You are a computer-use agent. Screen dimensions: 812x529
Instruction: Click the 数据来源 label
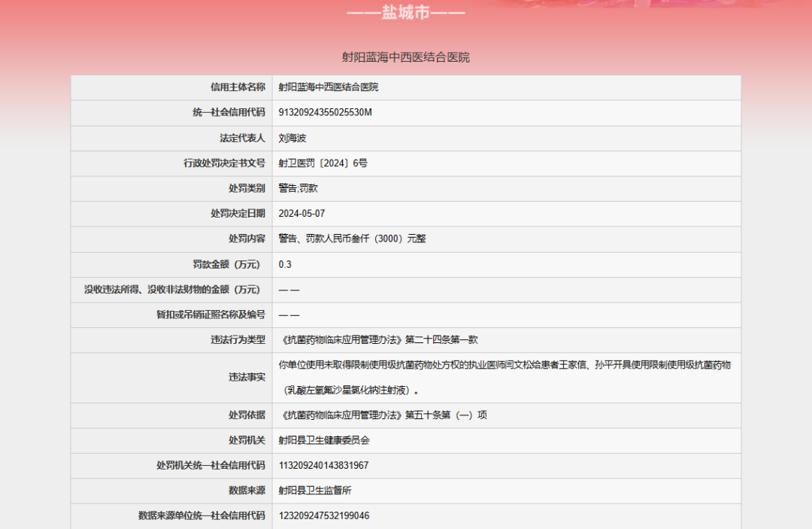(247, 490)
